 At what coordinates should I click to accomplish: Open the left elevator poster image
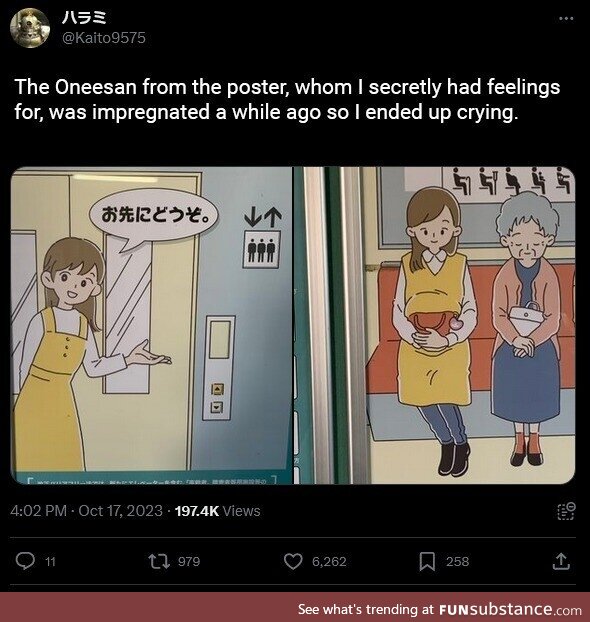[x=152, y=325]
